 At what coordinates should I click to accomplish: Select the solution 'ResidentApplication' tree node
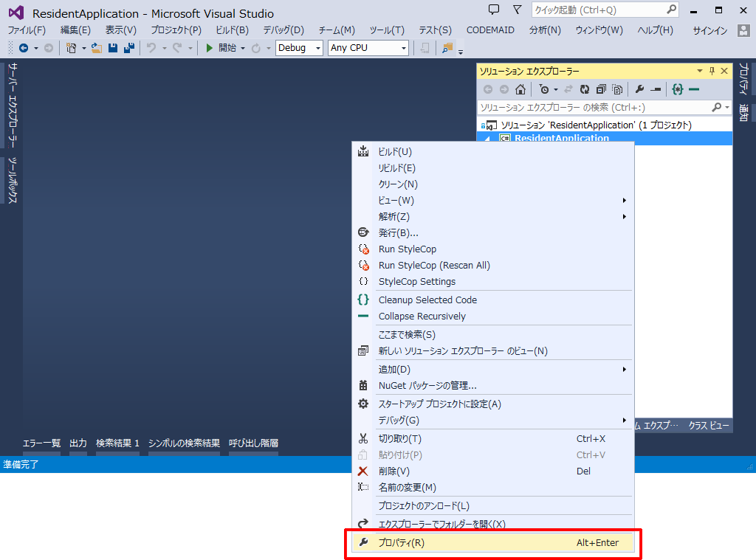pyautogui.click(x=596, y=125)
